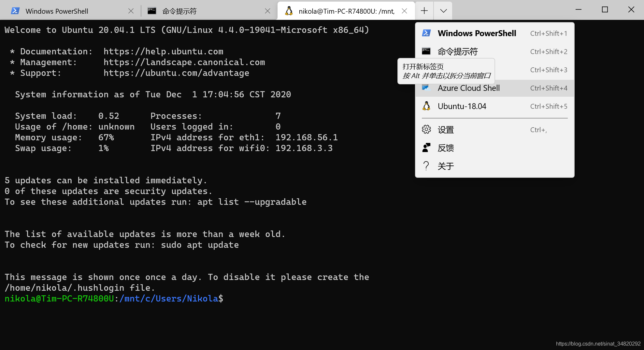644x350 pixels.
Task: Click the Ctrl+Shift+5 shortcut label
Action: [x=549, y=106]
